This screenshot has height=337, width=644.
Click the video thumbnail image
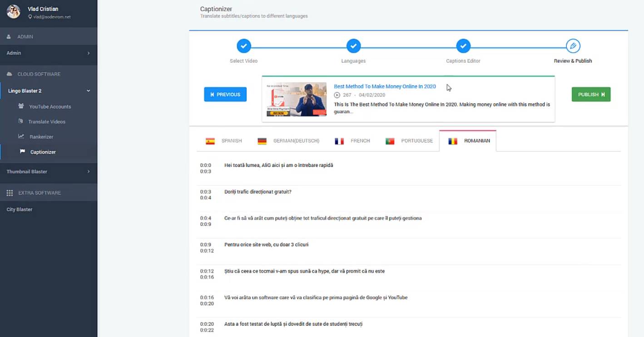coord(296,99)
